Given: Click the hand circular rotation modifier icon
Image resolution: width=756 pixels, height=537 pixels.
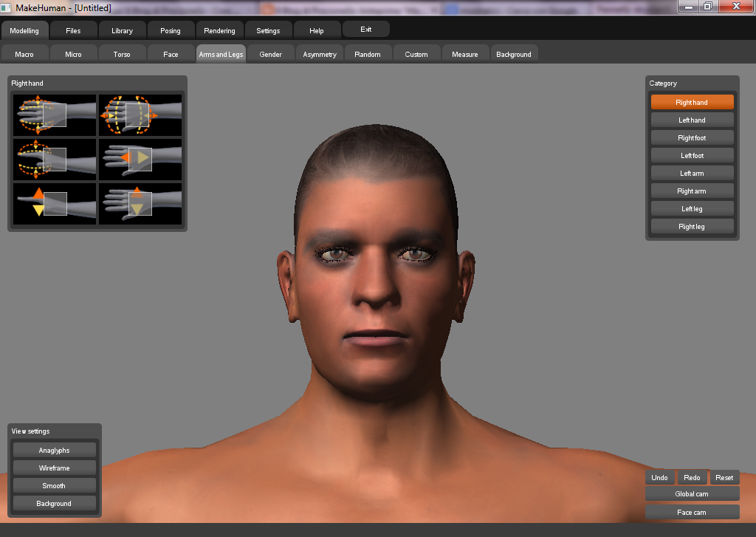Looking at the screenshot, I should (140, 114).
